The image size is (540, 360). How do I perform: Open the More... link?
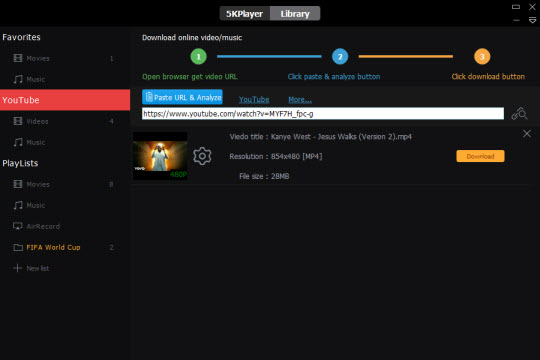point(300,100)
